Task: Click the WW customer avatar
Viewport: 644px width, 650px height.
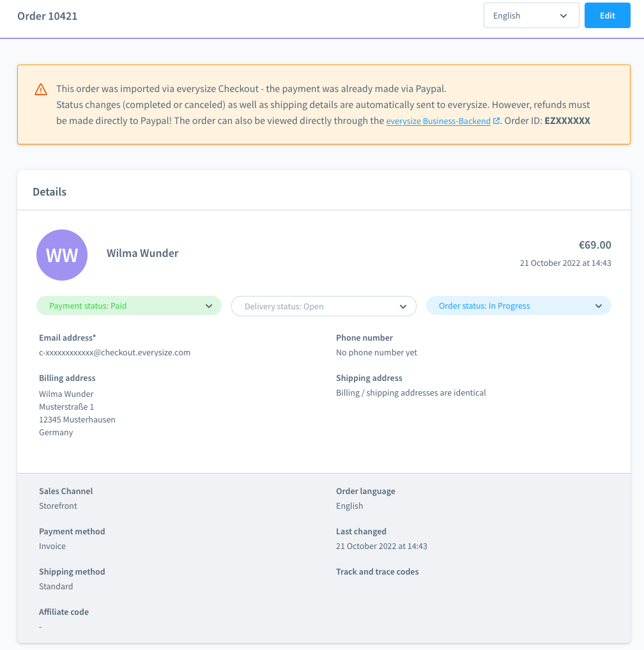Action: coord(62,255)
